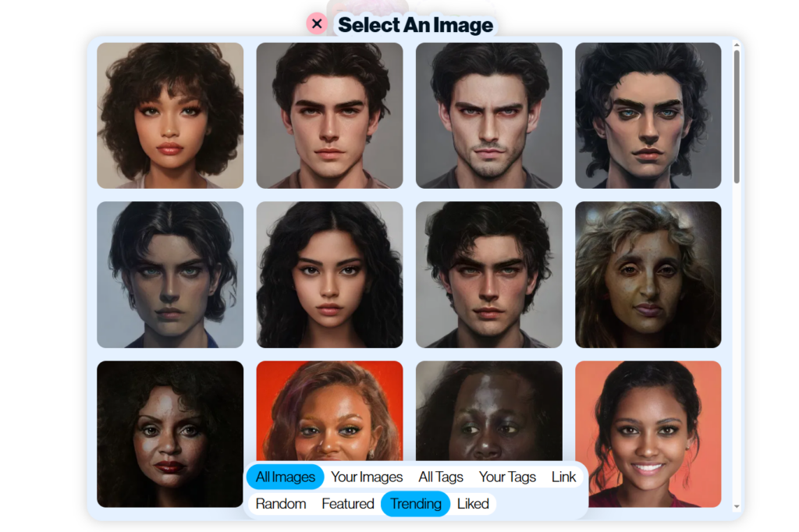Switch to the All Images filter
Viewport: 799px width, 532px height.
(x=286, y=477)
